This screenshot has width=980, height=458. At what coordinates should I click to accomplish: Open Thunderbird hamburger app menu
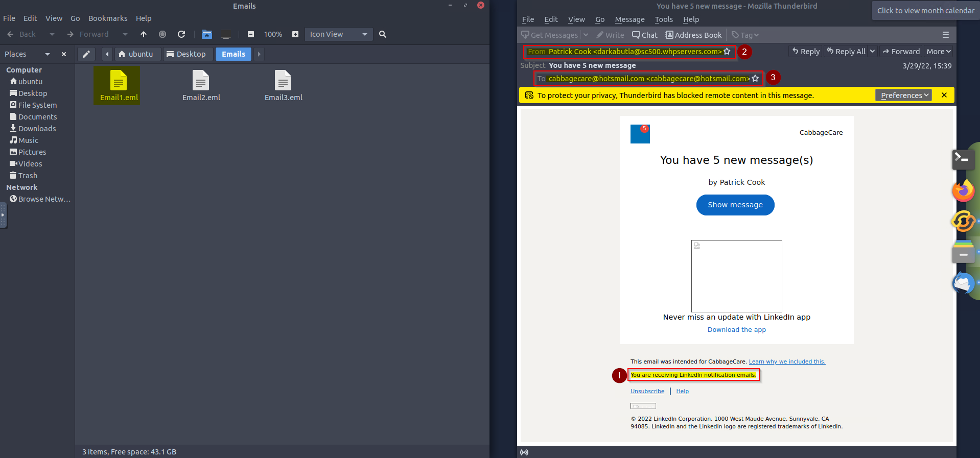(x=946, y=35)
